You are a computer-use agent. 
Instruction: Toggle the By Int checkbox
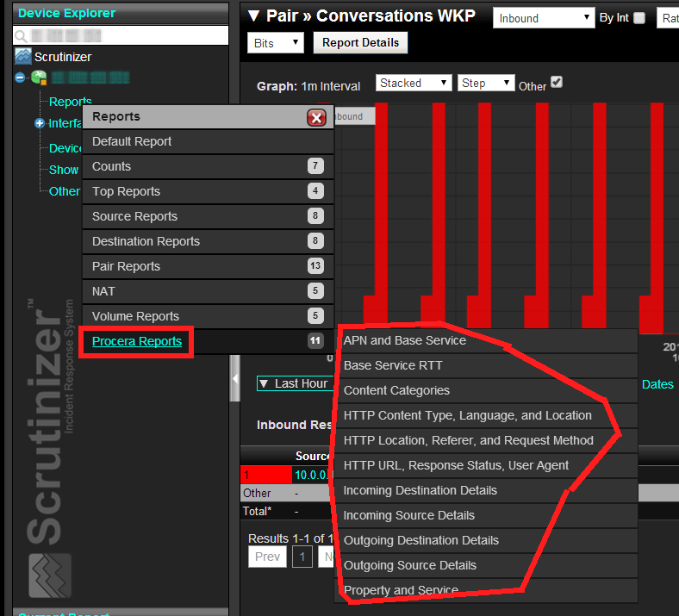point(639,18)
